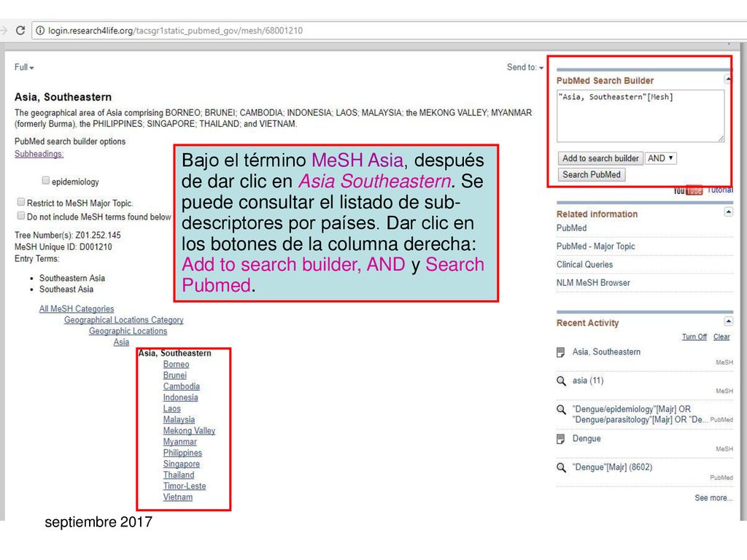Go to the Asia parent term

coord(121,342)
